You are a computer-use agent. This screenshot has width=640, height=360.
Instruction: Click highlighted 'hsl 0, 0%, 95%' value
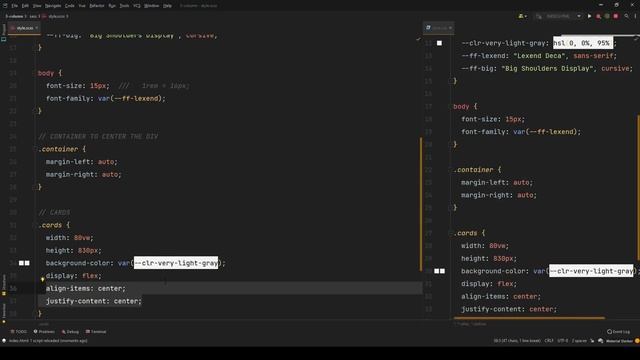pos(583,43)
